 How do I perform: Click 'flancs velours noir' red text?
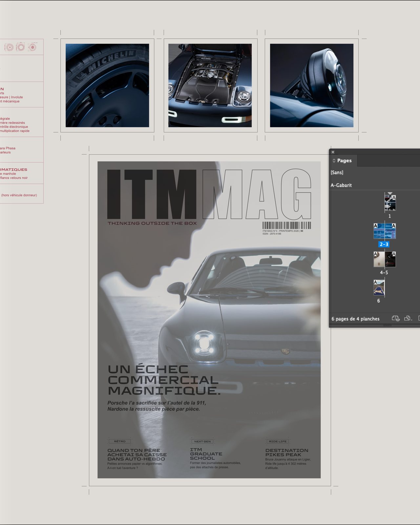coord(14,178)
